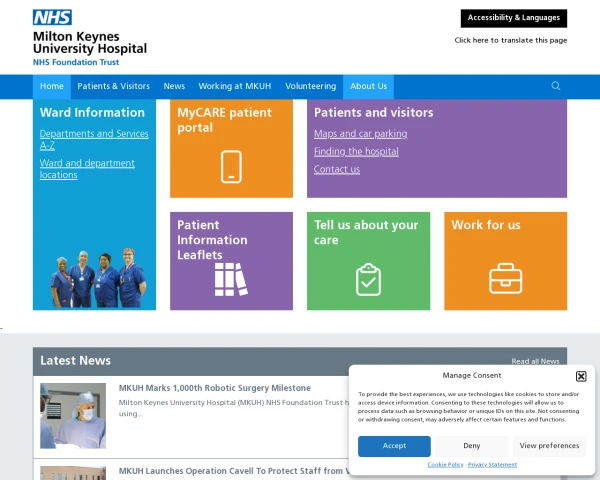Click the Patient Information Leaflets heading
600x480 pixels.
click(x=212, y=240)
